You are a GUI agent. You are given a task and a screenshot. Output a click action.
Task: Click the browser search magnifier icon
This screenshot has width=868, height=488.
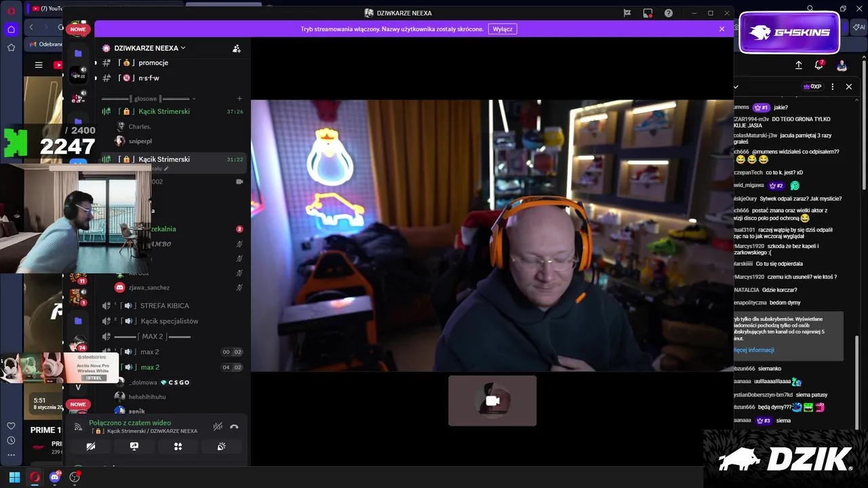(810, 9)
